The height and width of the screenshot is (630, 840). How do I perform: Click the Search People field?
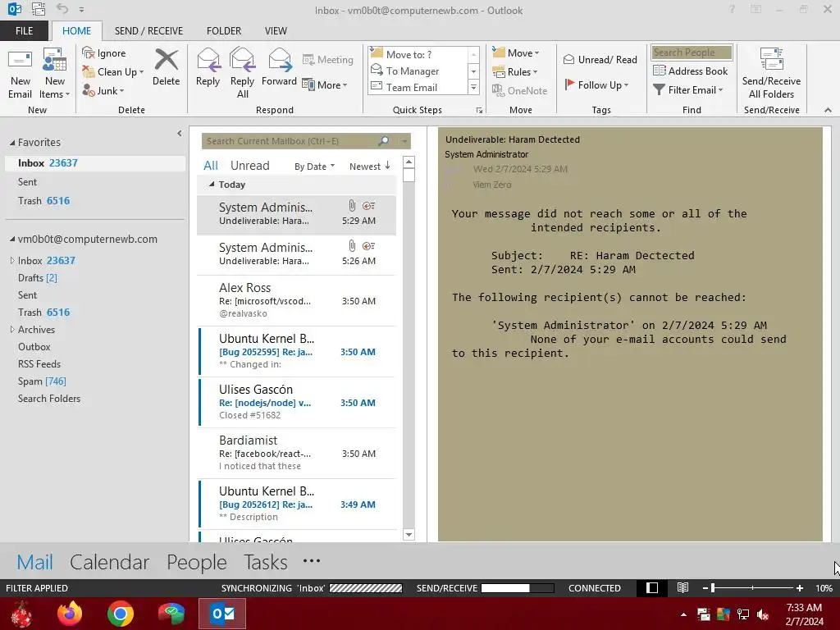pyautogui.click(x=692, y=52)
